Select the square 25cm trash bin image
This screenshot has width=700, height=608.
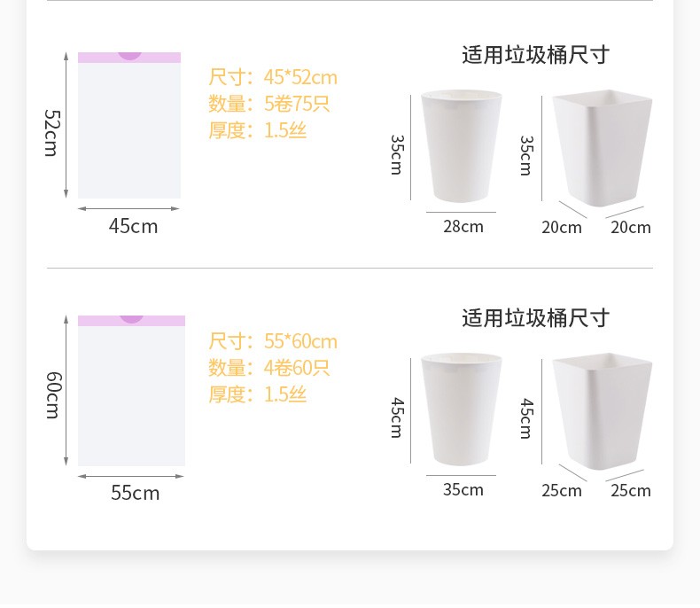603,411
